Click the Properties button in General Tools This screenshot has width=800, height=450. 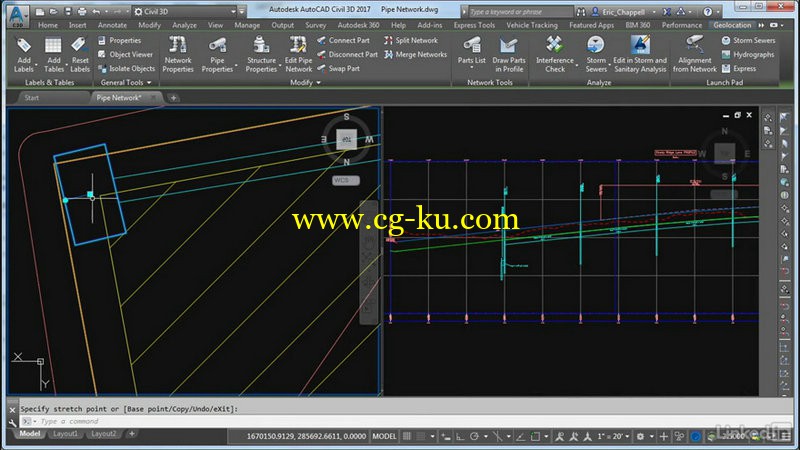click(119, 40)
